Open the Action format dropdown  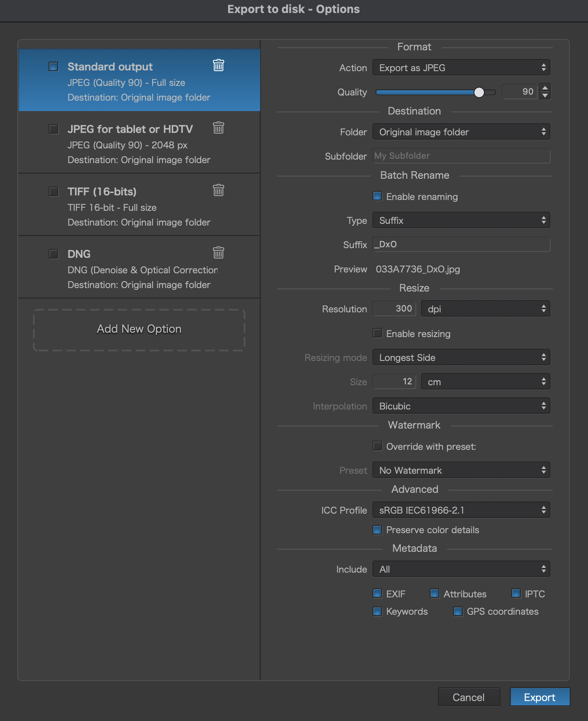(461, 68)
